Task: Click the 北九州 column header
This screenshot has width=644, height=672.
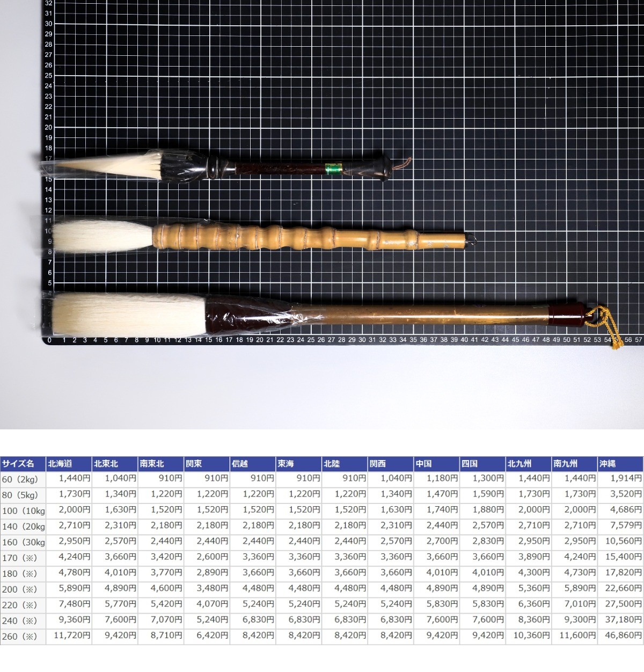Action: click(528, 464)
